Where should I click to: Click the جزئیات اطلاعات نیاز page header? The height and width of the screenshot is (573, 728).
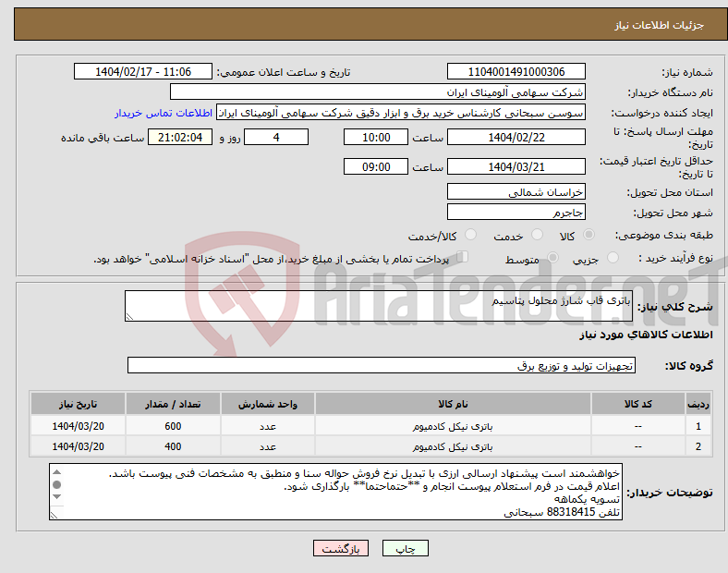(660, 25)
